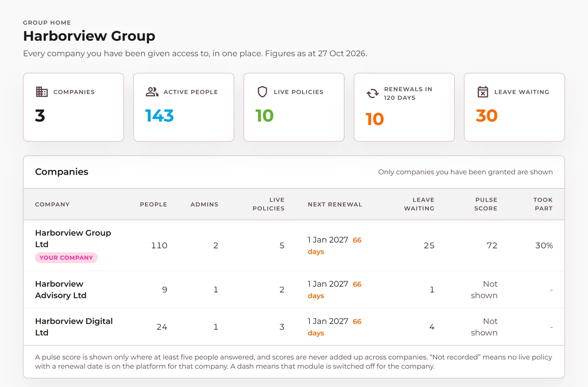Click the Companies building icon
Screen dimensions: 588x387
[42, 92]
